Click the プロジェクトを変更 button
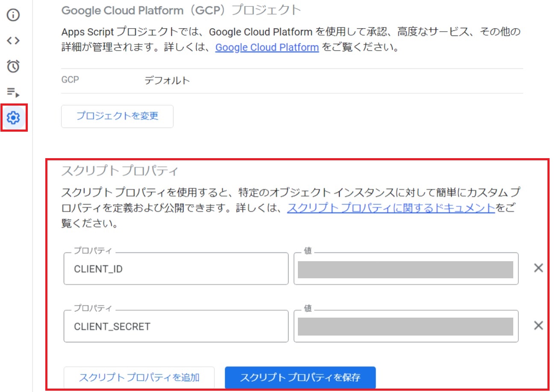This screenshot has width=556, height=392. 118,116
